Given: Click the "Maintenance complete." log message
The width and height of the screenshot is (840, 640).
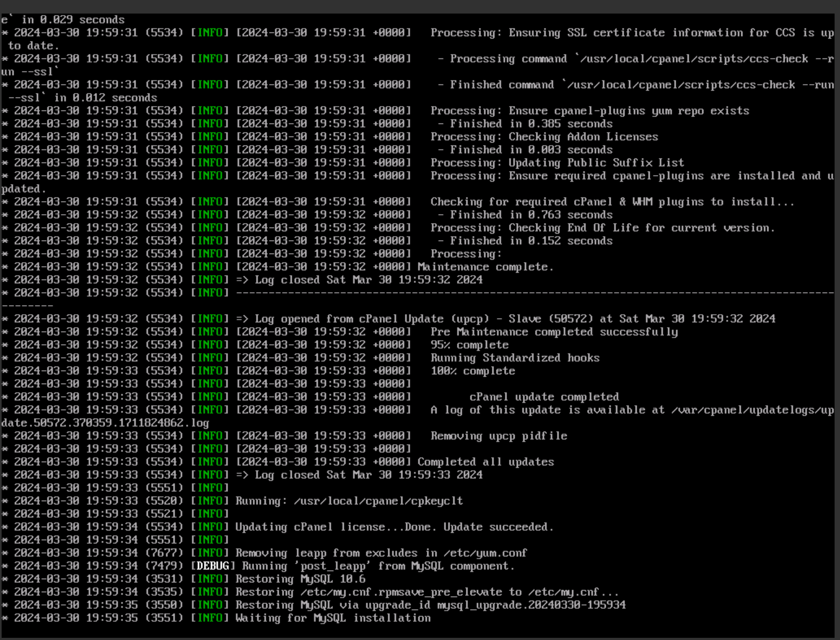Looking at the screenshot, I should 485,267.
